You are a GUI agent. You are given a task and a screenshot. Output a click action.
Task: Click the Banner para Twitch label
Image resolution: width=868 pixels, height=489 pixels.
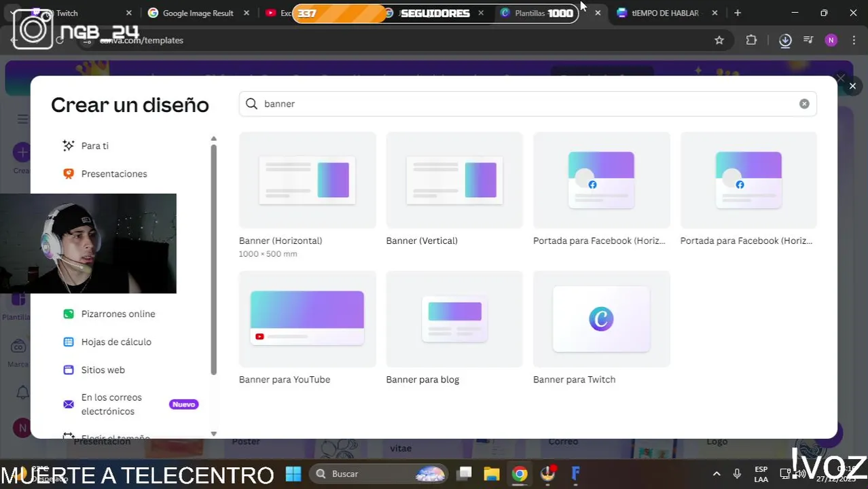(574, 380)
